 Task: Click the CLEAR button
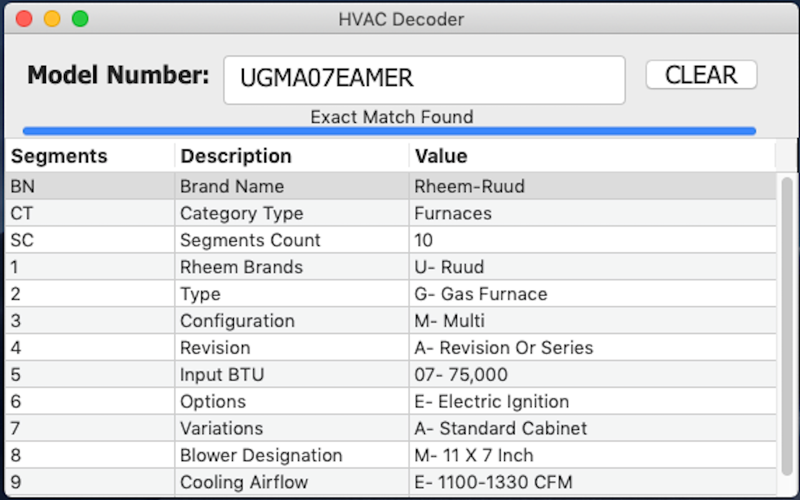point(701,75)
